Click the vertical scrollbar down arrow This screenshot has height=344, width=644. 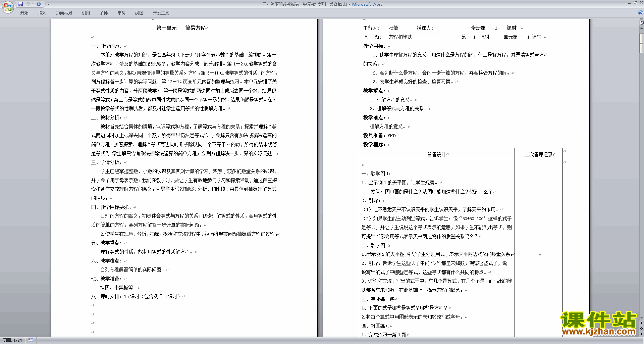point(641,318)
